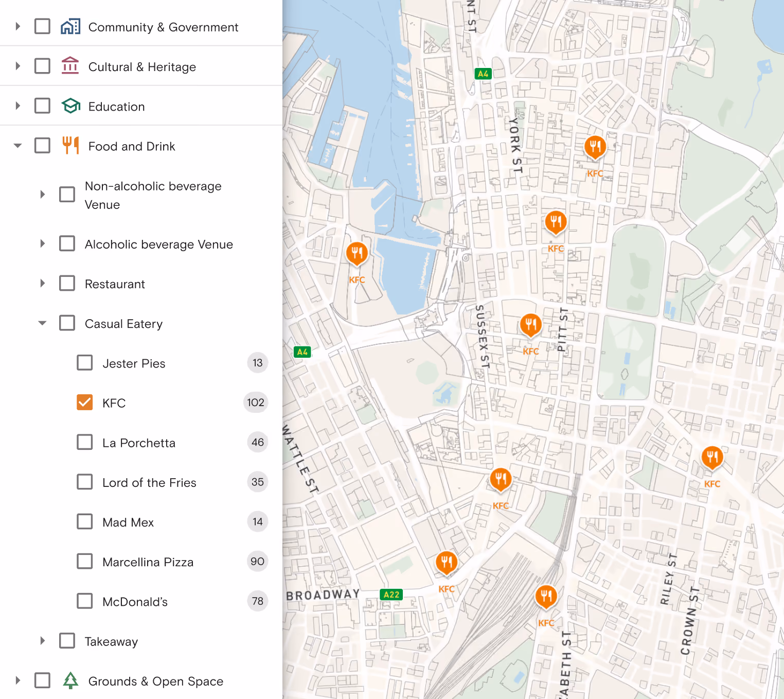Click the A22 road shield on Broadway
The width and height of the screenshot is (784, 699).
point(391,595)
